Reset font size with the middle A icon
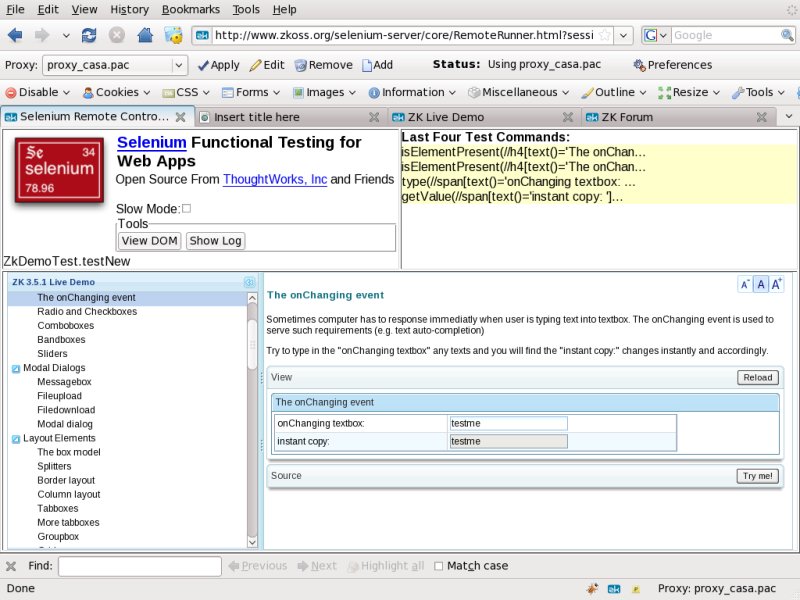The image size is (800, 600). click(x=761, y=284)
